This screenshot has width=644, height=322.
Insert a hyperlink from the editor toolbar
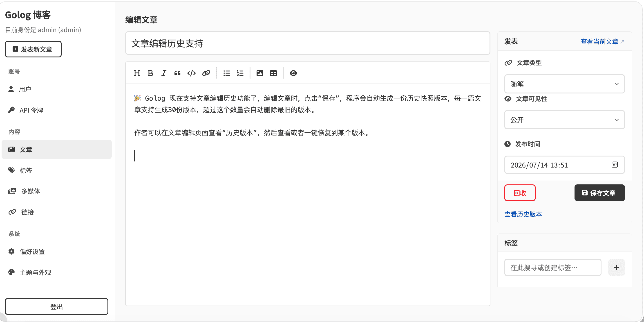click(206, 73)
